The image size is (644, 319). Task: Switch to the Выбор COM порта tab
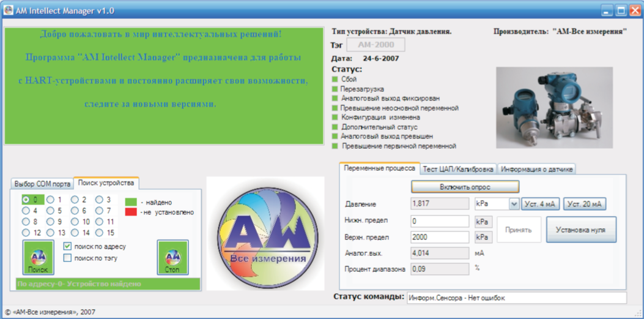(x=42, y=184)
